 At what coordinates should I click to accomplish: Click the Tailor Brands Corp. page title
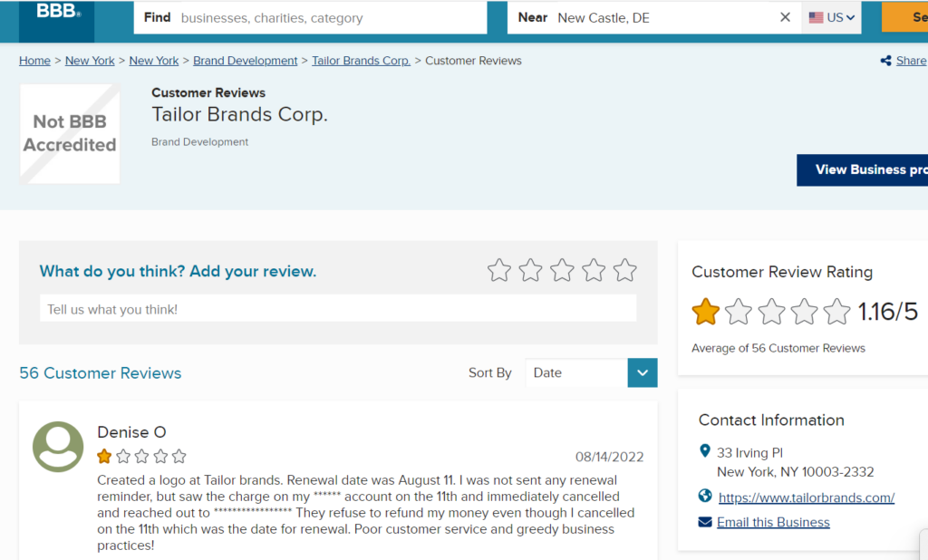click(x=239, y=114)
